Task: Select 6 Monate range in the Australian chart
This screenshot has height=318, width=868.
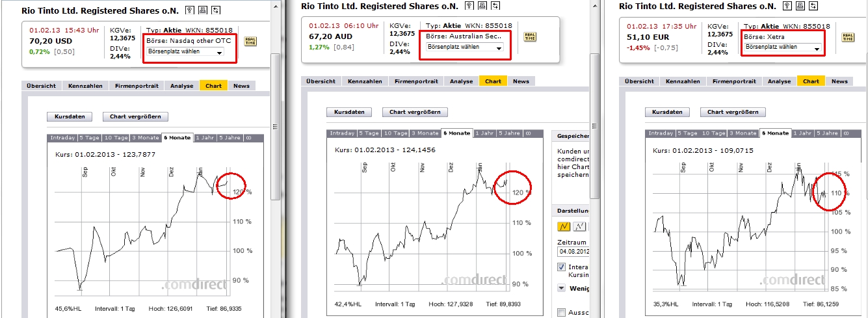Action: click(x=457, y=133)
